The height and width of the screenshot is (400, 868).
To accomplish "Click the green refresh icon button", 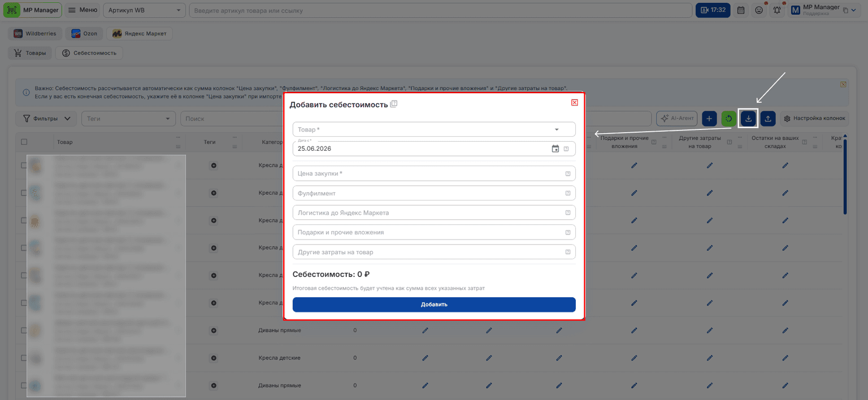I will point(729,119).
